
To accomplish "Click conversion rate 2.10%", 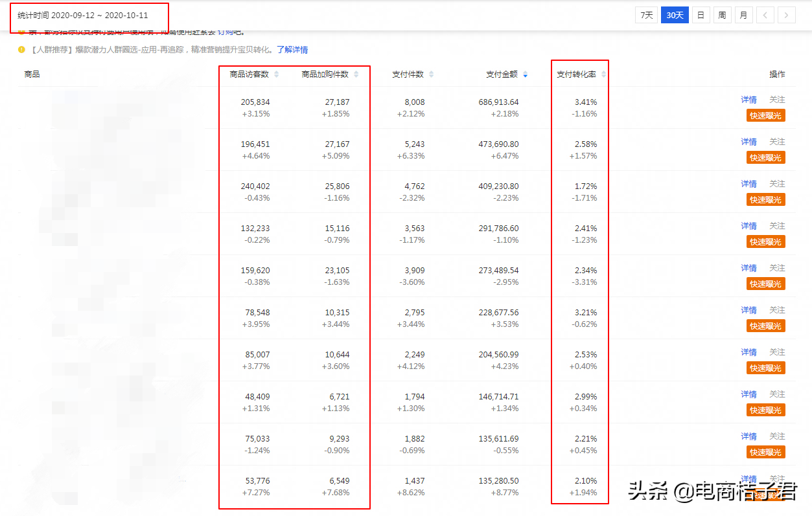I will click(x=586, y=481).
